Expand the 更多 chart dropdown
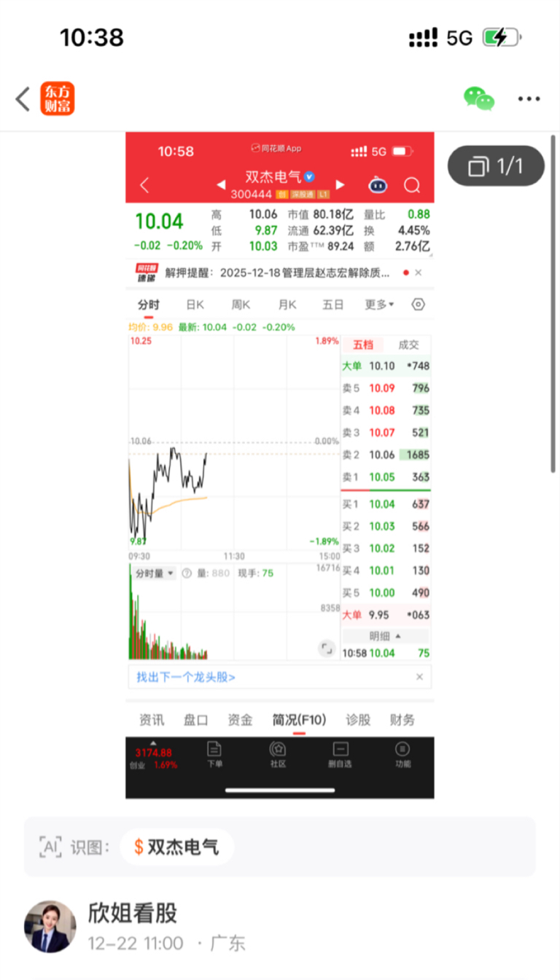The height and width of the screenshot is (980, 560). coord(379,305)
